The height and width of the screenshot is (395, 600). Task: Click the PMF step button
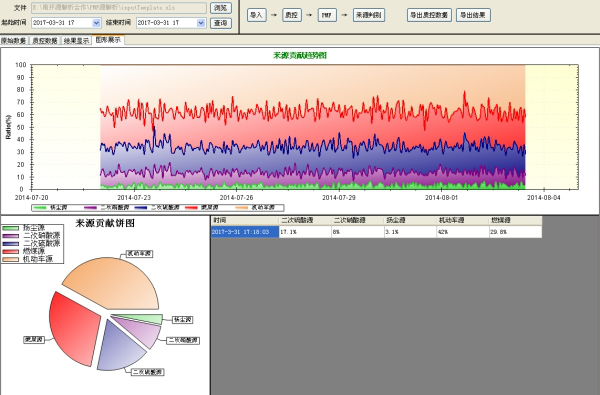click(x=327, y=15)
